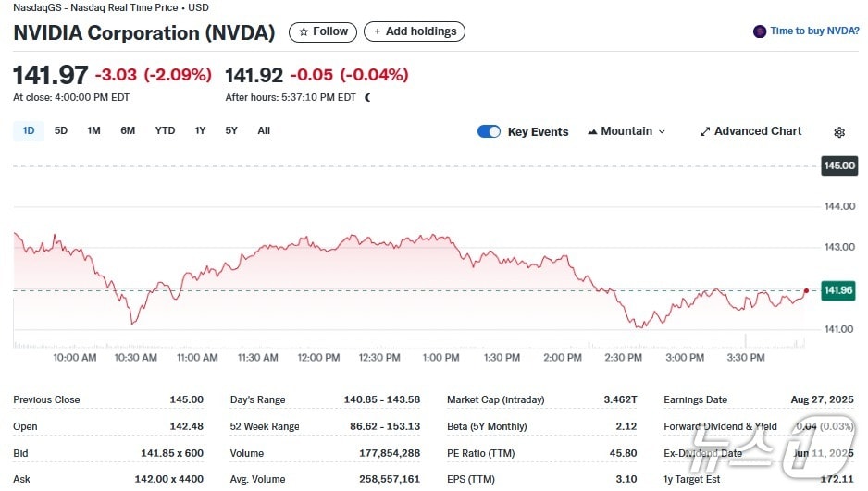868x491 pixels.
Task: Switch to the 5D range tab
Action: [x=61, y=130]
